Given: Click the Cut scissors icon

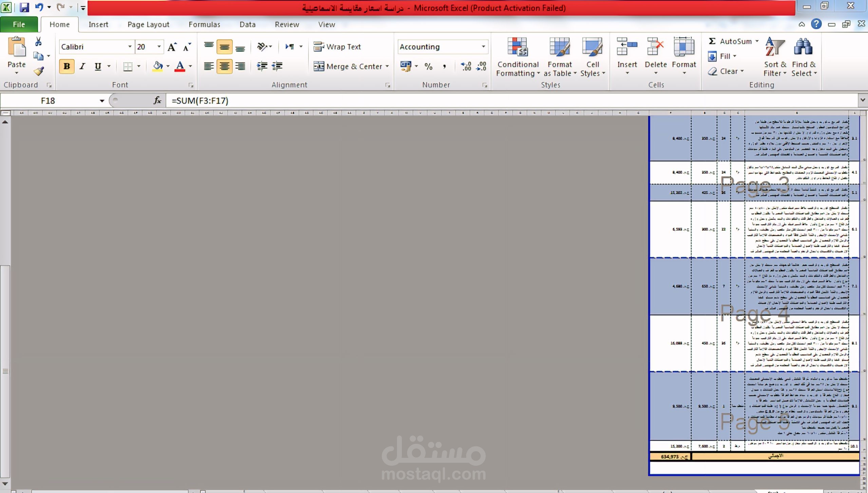Looking at the screenshot, I should pyautogui.click(x=38, y=41).
